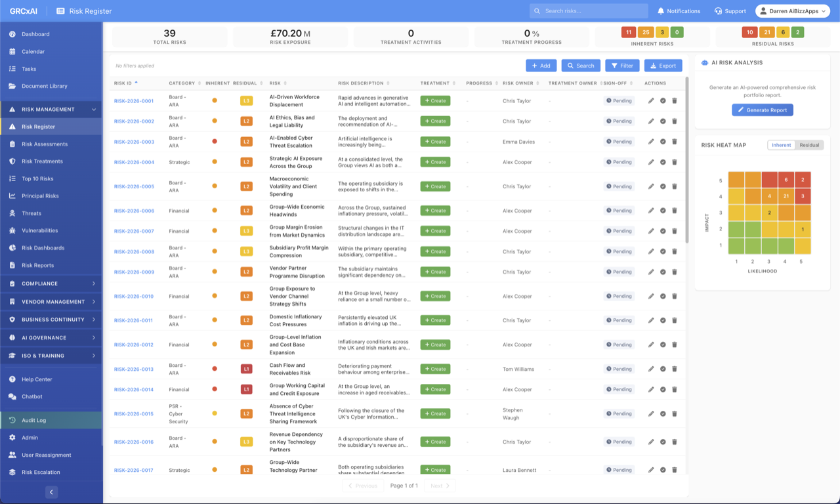Open the Chatbot from the sidebar
This screenshot has height=504, width=840.
pos(31,396)
